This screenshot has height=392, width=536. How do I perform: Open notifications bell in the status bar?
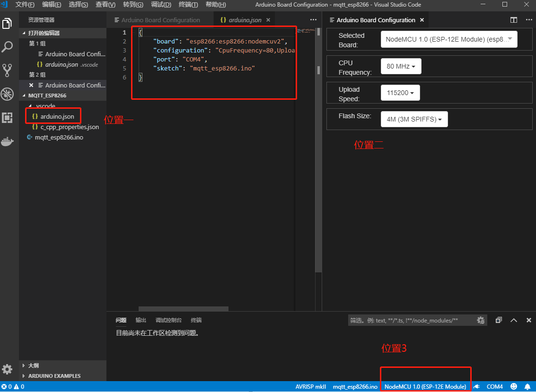pyautogui.click(x=527, y=386)
